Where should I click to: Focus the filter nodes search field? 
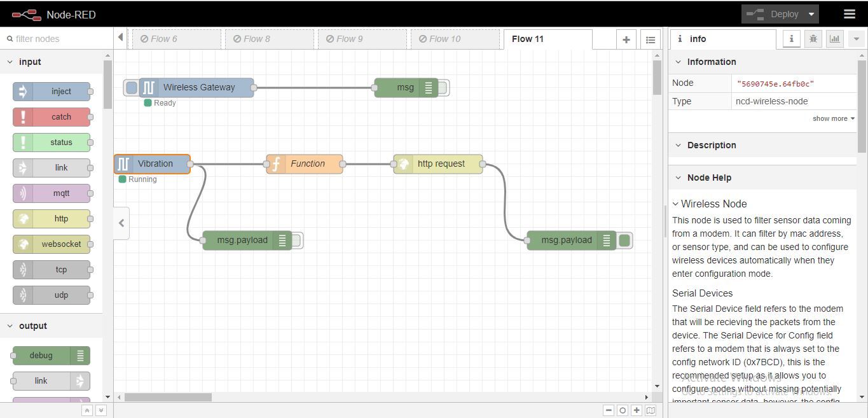(x=56, y=39)
